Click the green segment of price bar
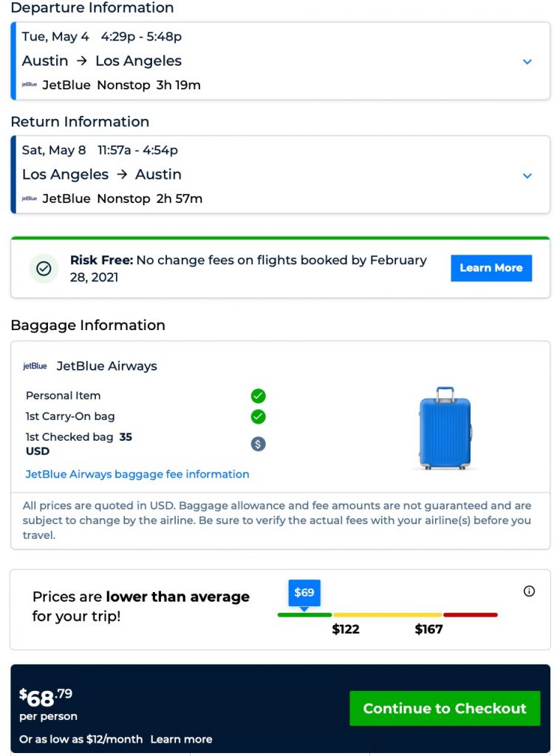The height and width of the screenshot is (756, 554). (x=304, y=614)
